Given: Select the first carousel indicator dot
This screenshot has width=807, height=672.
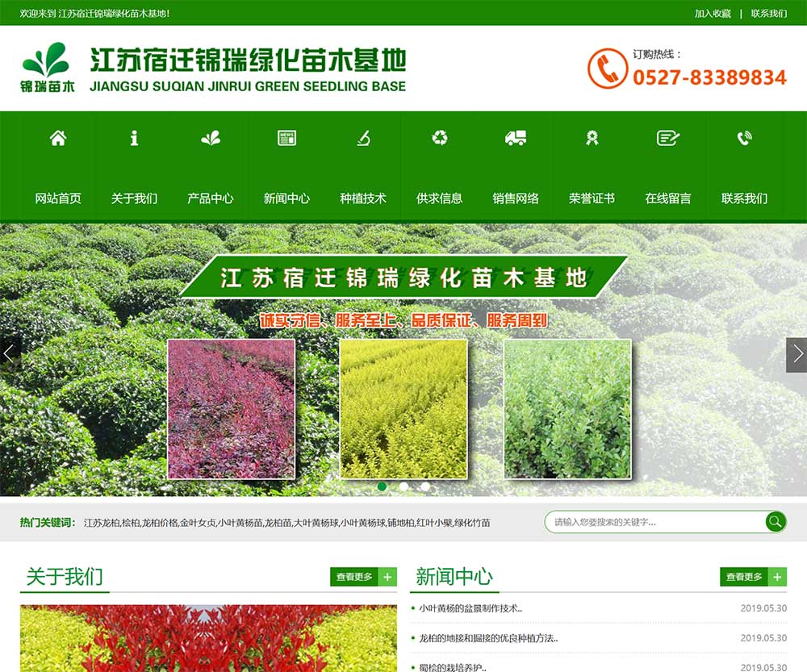Looking at the screenshot, I should 383,486.
